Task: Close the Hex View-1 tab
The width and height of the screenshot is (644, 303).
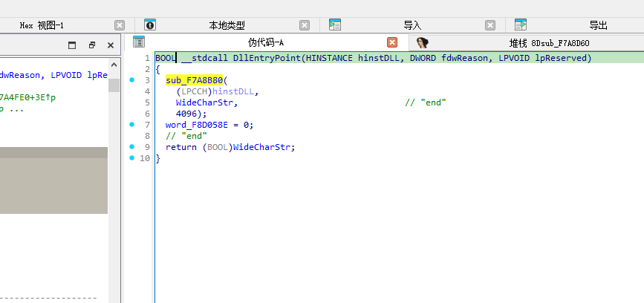Action: tap(120, 25)
